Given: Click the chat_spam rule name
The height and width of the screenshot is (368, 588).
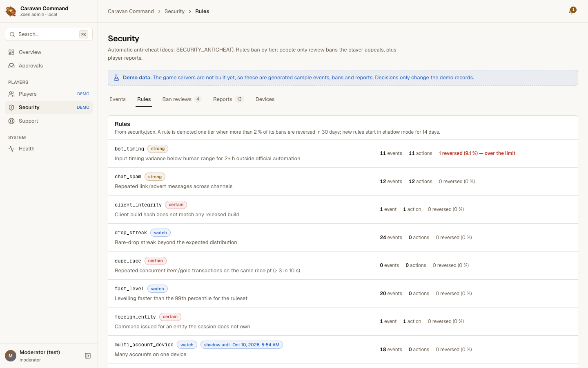Looking at the screenshot, I should [128, 177].
